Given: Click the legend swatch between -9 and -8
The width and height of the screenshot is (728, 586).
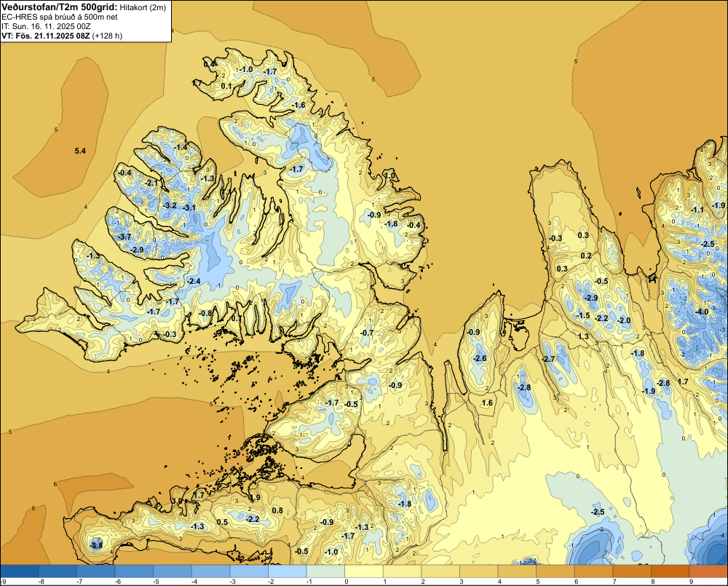Looking at the screenshot, I should tap(20, 571).
